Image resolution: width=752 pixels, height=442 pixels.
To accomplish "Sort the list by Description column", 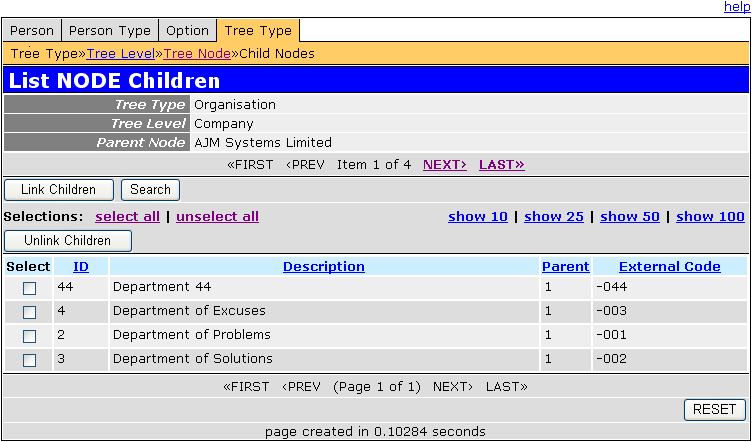I will (x=323, y=266).
